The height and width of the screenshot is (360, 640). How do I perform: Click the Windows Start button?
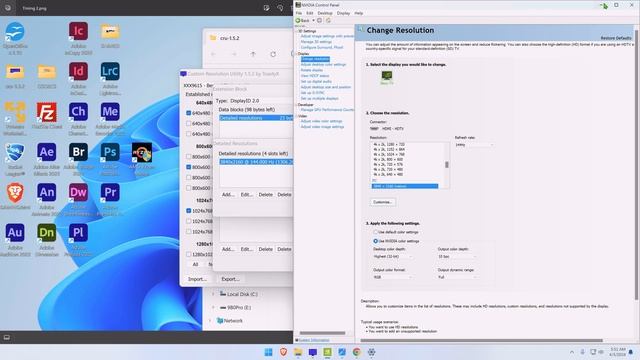tap(268, 352)
